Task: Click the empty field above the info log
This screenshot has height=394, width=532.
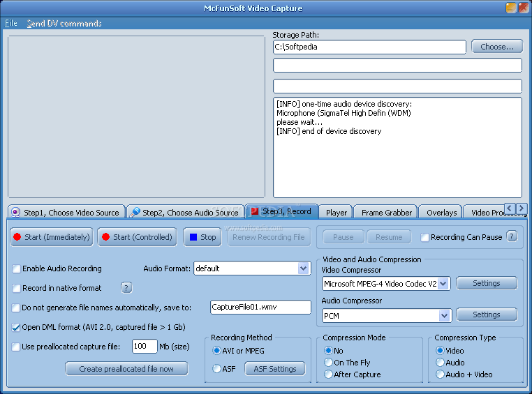Action: (397, 86)
